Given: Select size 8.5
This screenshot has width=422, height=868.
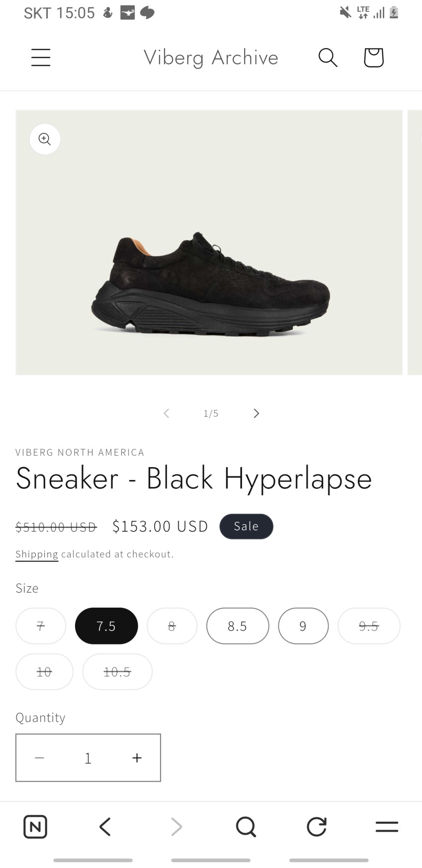Looking at the screenshot, I should (238, 626).
